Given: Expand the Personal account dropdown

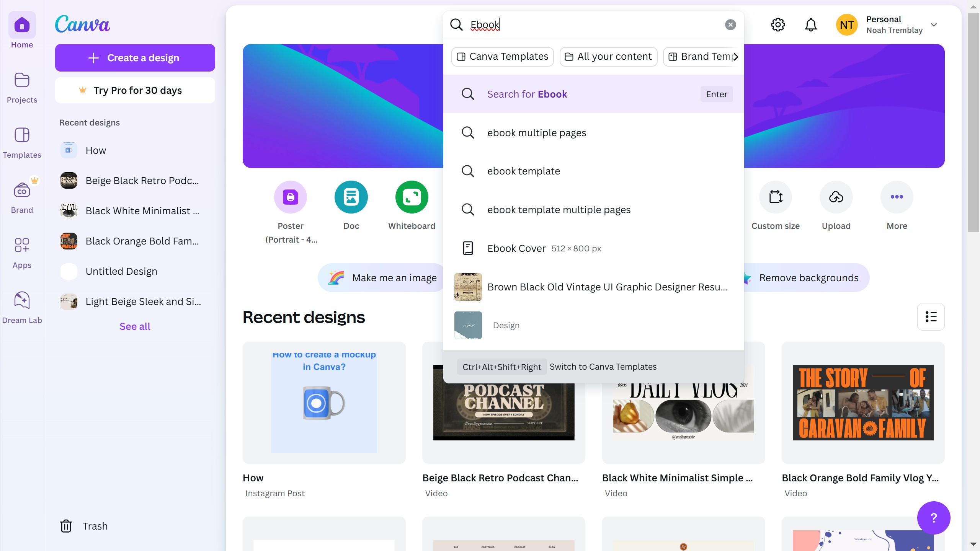Looking at the screenshot, I should click(x=934, y=25).
